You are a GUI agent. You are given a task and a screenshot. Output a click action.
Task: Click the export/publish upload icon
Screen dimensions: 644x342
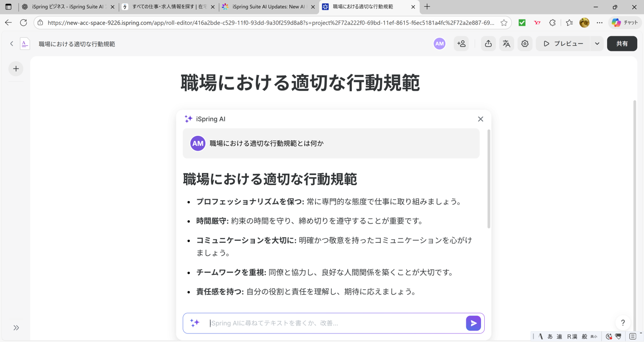pos(488,43)
